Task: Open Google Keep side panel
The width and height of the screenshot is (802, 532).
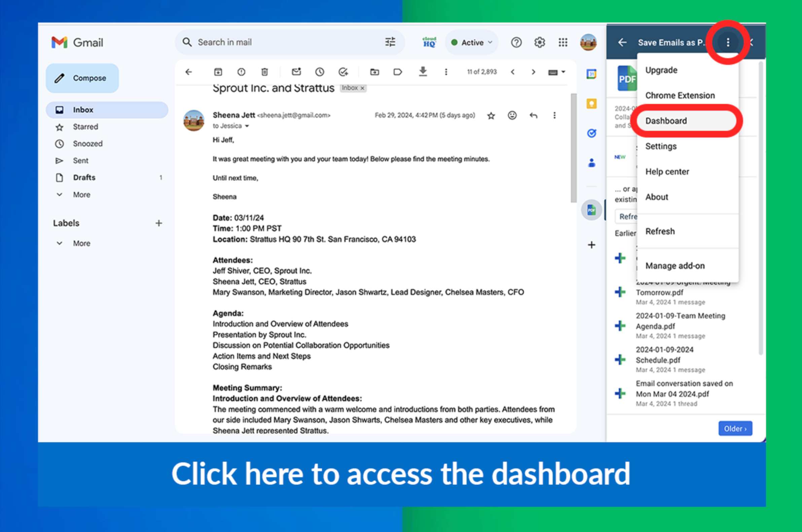Action: point(591,104)
